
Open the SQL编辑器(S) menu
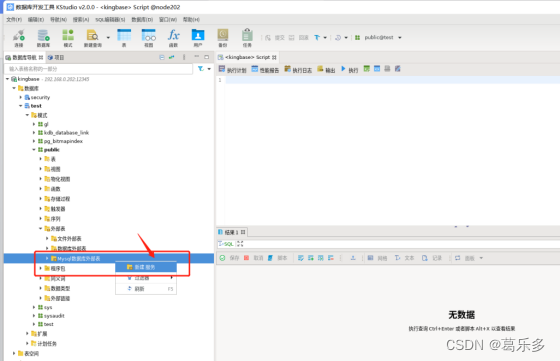(110, 19)
